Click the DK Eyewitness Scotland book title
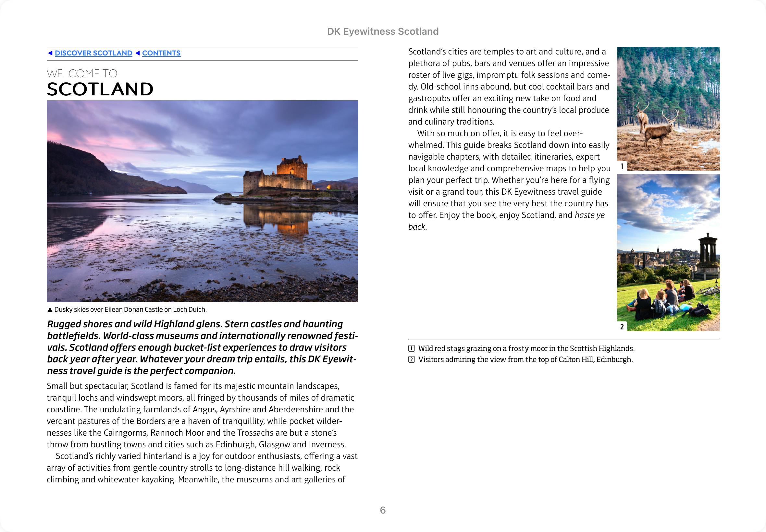Viewport: 766px width, 532px height. pyautogui.click(x=382, y=31)
